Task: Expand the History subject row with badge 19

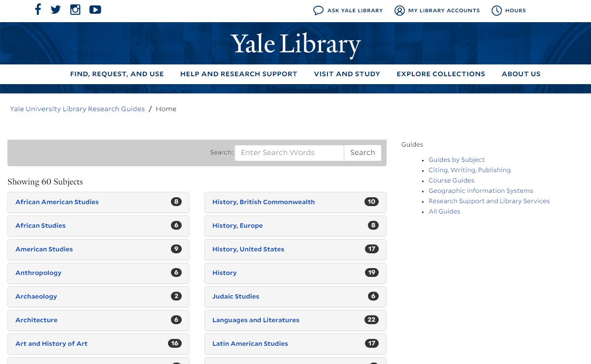Action: tap(295, 273)
